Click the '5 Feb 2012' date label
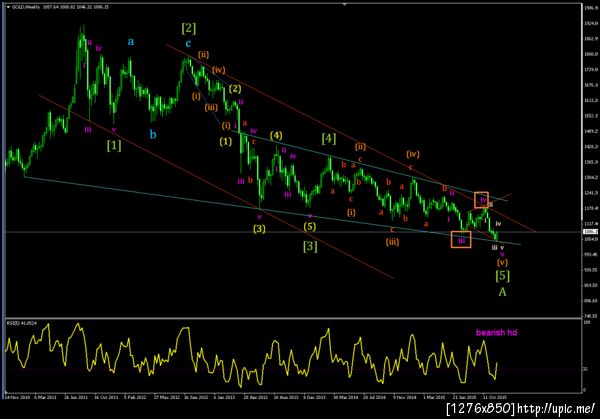The width and height of the screenshot is (600, 419). (135, 397)
